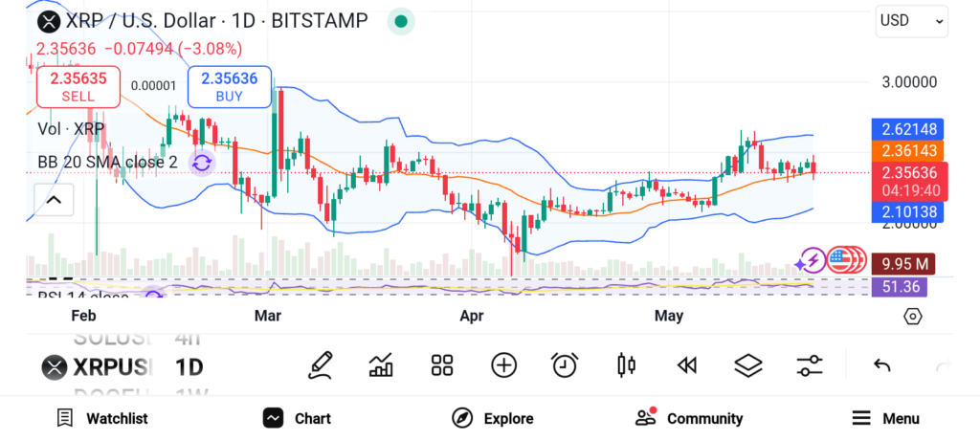Click the Mar date axis label
Viewport: 980px width, 441px height.
268,316
